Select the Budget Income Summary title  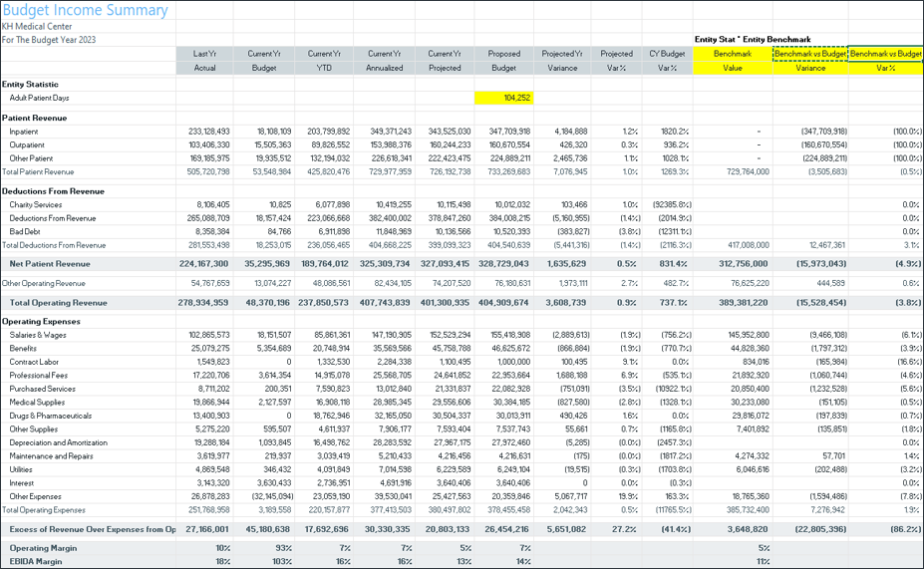(85, 10)
